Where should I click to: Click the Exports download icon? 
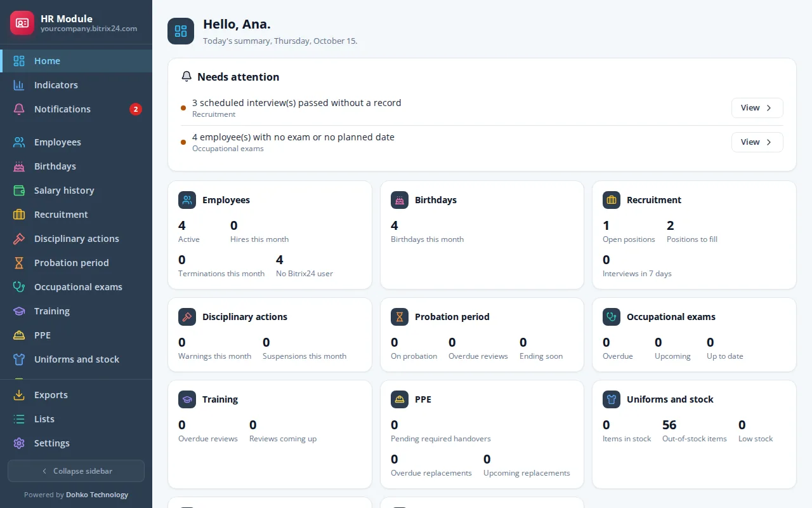tap(19, 395)
